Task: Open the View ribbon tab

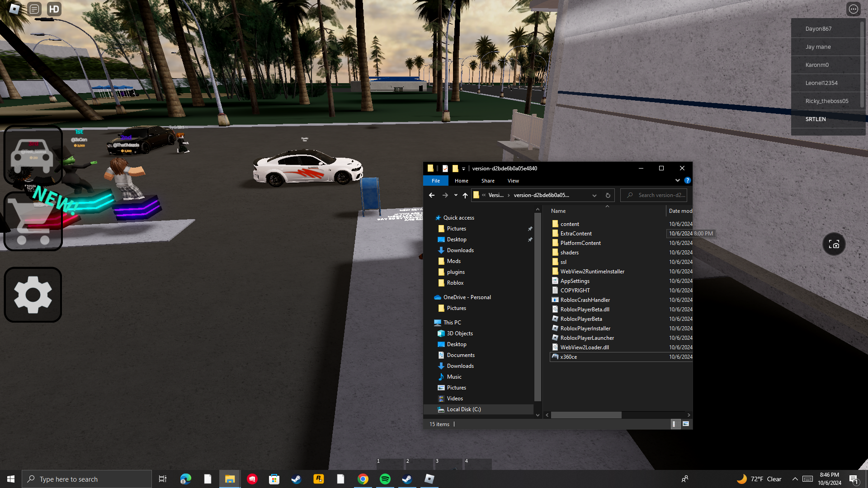Action: coord(513,181)
